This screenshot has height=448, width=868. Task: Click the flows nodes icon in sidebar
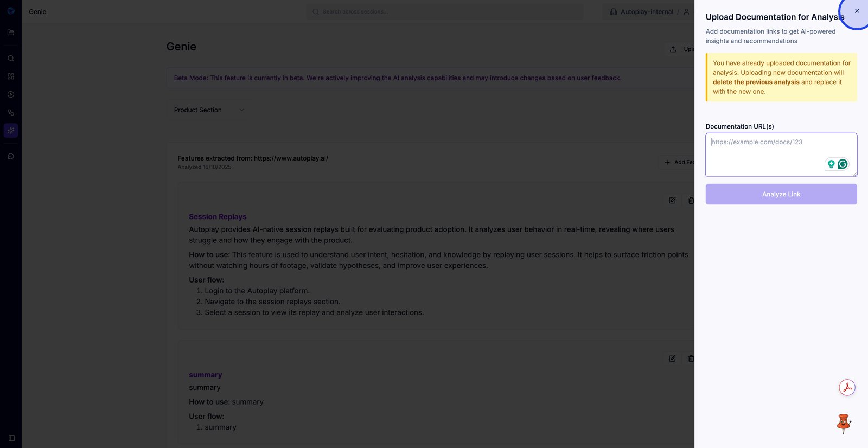[x=11, y=112]
